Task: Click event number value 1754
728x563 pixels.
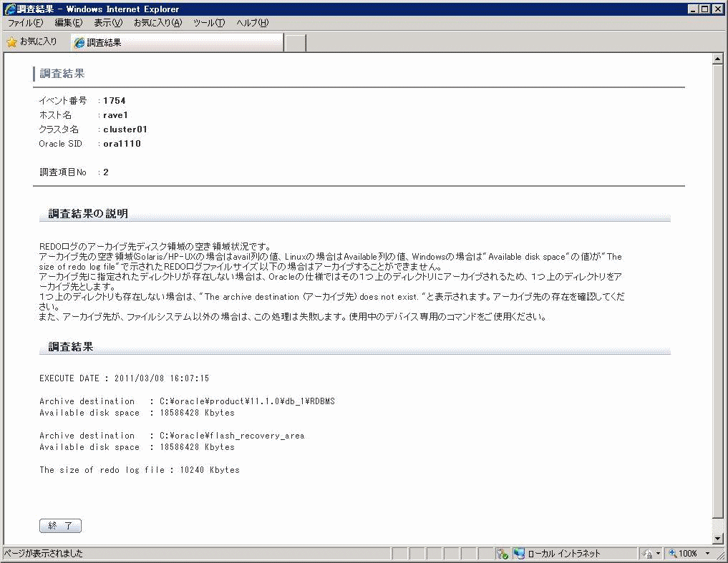Action: click(x=115, y=100)
